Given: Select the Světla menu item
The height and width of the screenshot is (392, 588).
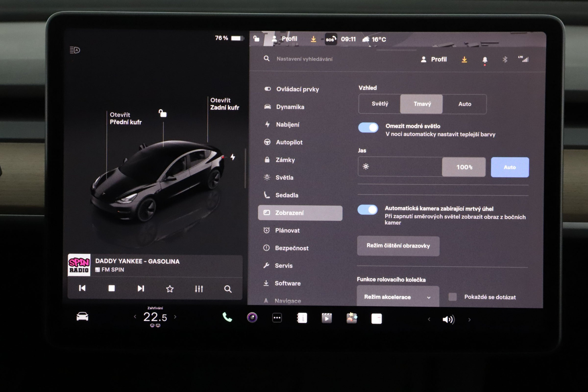Looking at the screenshot, I should tap(284, 178).
